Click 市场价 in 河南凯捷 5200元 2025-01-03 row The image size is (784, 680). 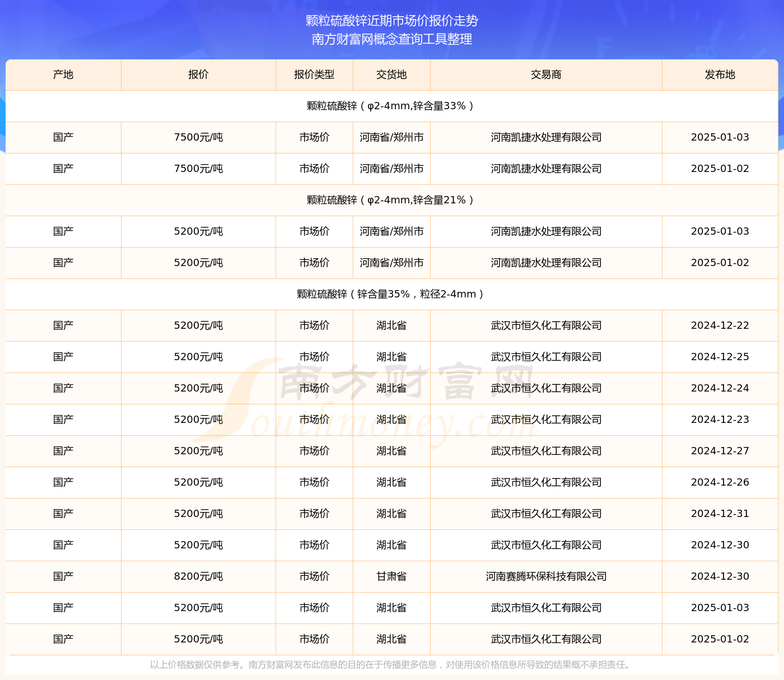point(314,231)
